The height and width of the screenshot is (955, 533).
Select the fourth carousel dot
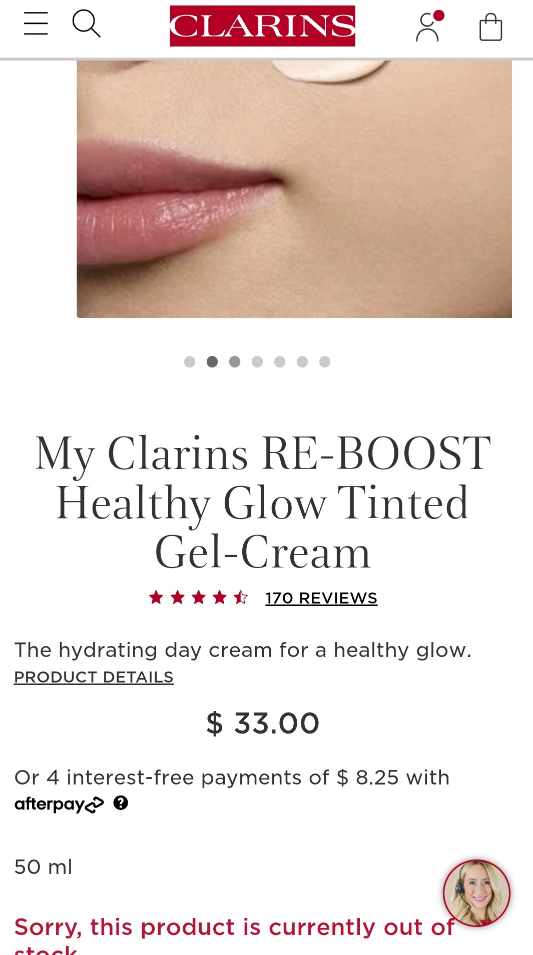click(x=257, y=362)
